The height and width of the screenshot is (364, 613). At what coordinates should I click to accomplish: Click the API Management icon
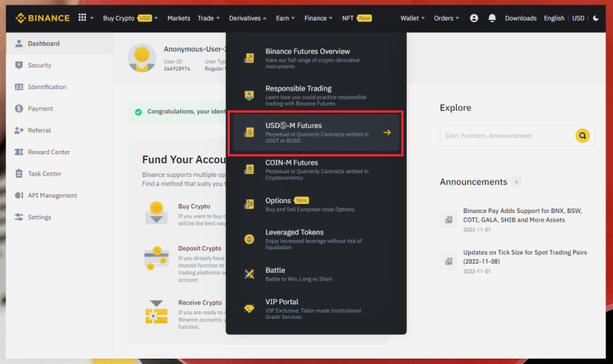[18, 195]
